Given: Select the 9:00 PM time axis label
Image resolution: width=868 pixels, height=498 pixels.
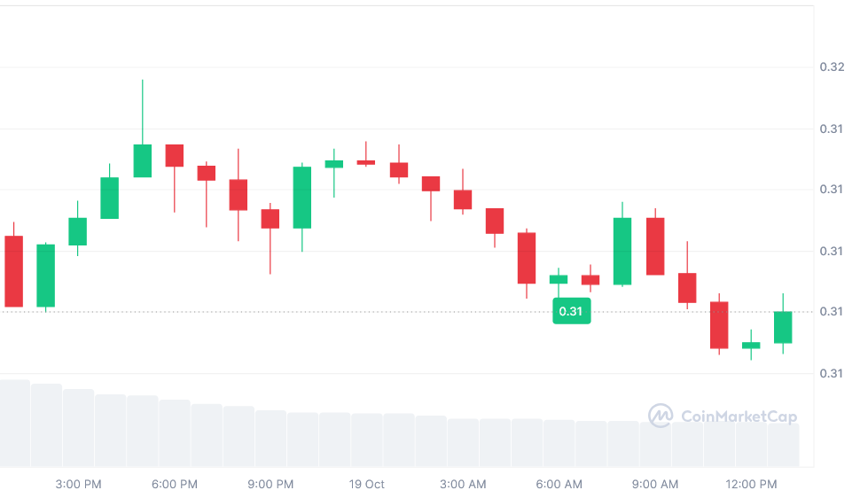Looking at the screenshot, I should point(270,485).
